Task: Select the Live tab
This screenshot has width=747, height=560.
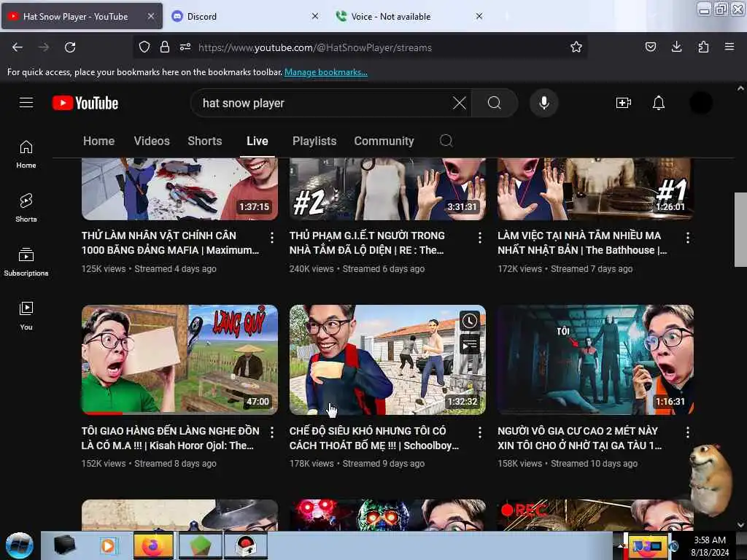Action: [258, 141]
